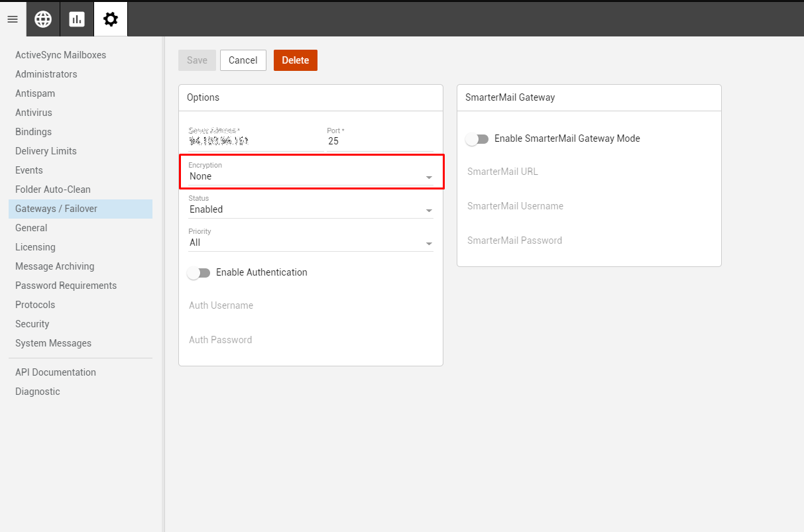Click the Cancel button
Image resolution: width=804 pixels, height=532 pixels.
(243, 60)
